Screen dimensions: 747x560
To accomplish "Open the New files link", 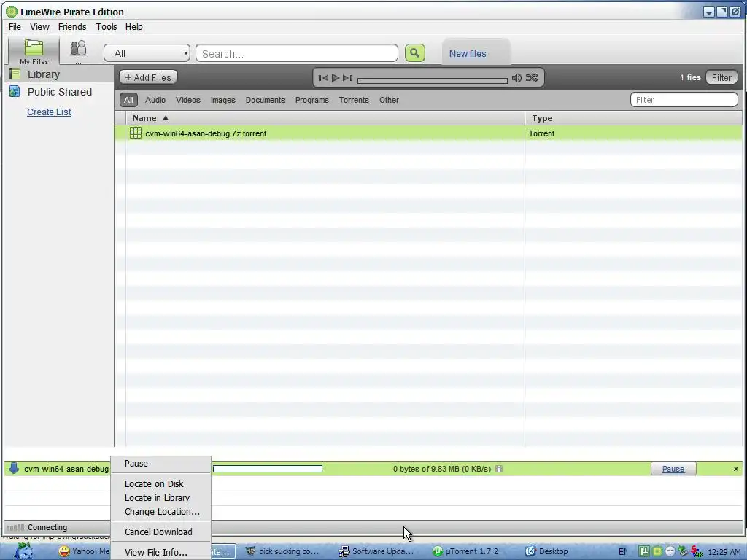I will 468,54.
